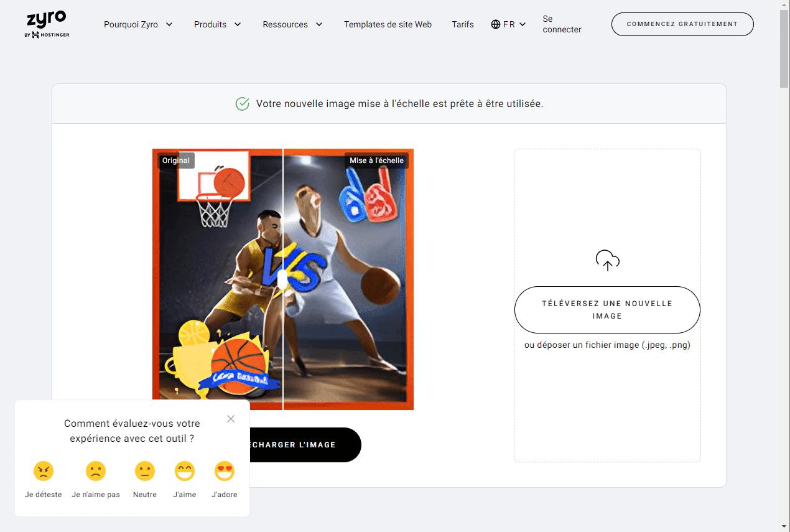This screenshot has height=532, width=790.
Task: Select the neutral 'Neutre' emoji
Action: click(x=144, y=471)
